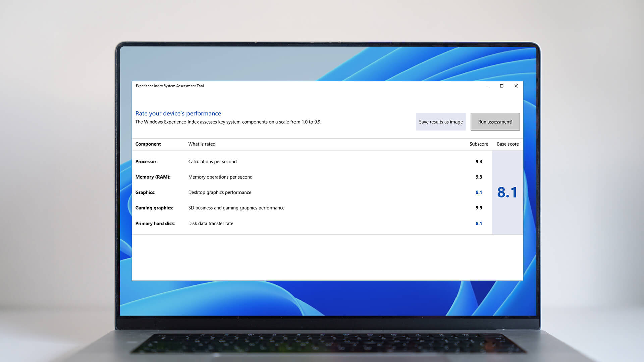644x362 pixels.
Task: Close the Experience Index System Assessment Tool
Action: click(516, 86)
